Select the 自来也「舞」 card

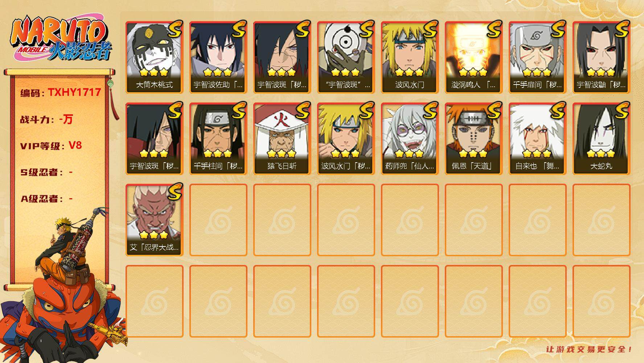537,139
